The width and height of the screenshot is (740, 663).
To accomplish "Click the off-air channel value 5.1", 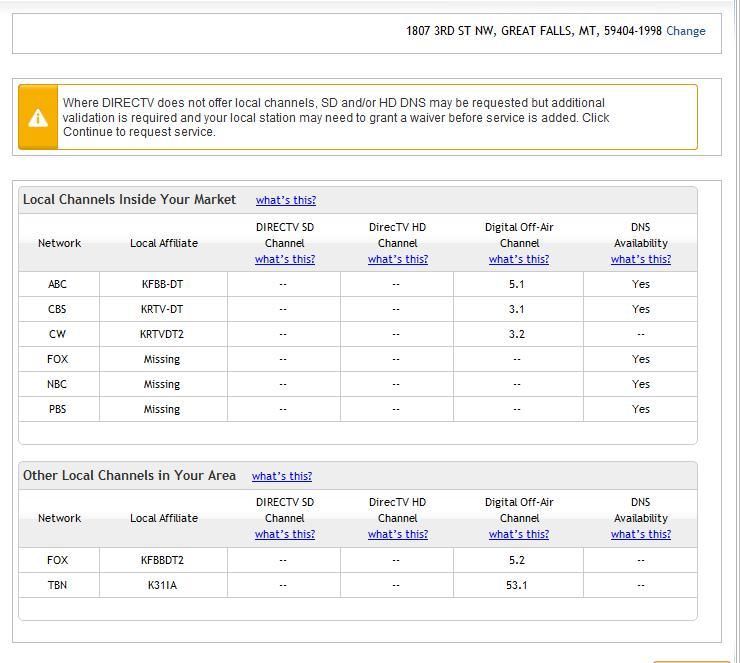I will tap(517, 285).
